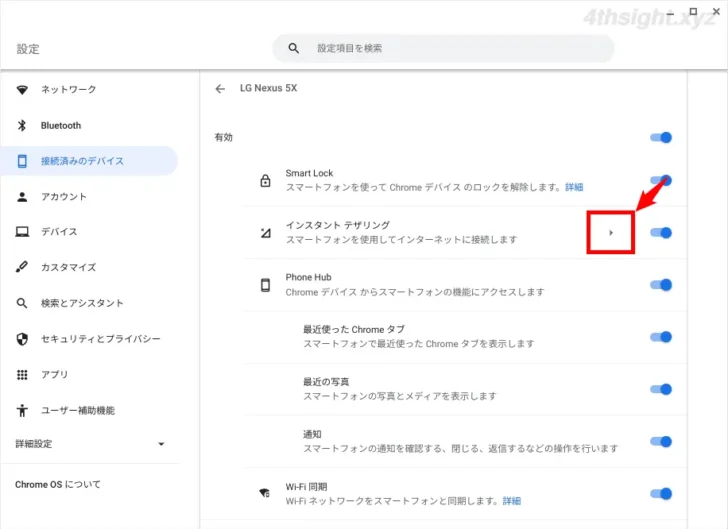The height and width of the screenshot is (529, 728).
Task: Toggle the インスタント テザリング switch
Action: tap(661, 233)
